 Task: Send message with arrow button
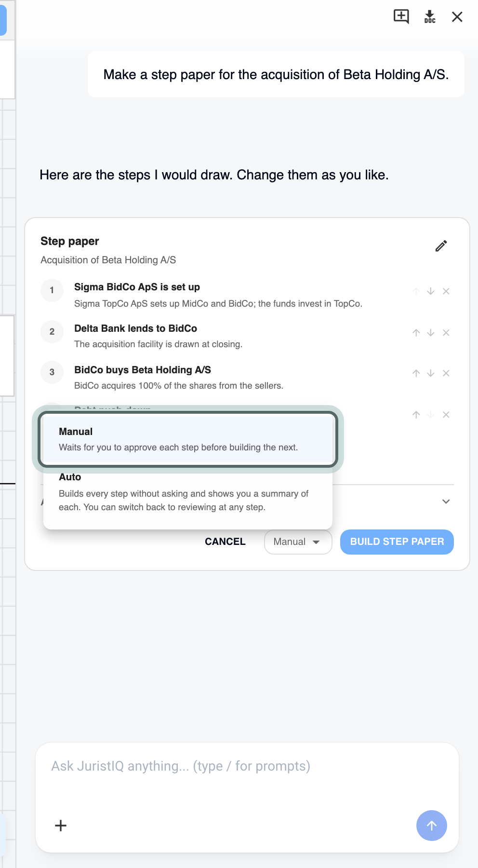click(x=432, y=826)
